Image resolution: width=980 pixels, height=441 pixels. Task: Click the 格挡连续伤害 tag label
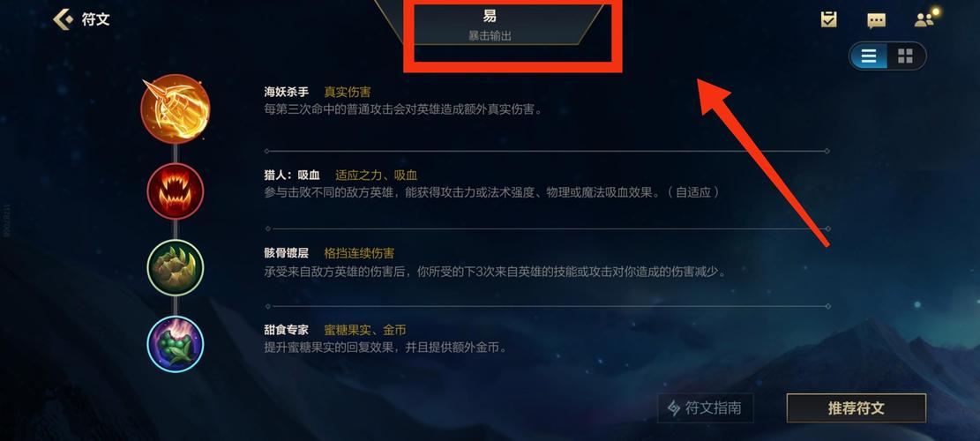click(x=359, y=253)
